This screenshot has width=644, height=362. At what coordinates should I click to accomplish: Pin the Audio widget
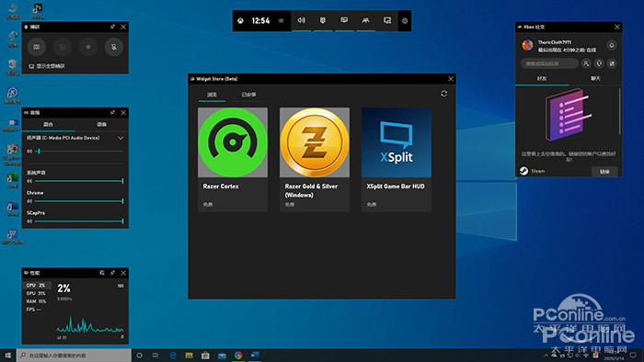112,112
